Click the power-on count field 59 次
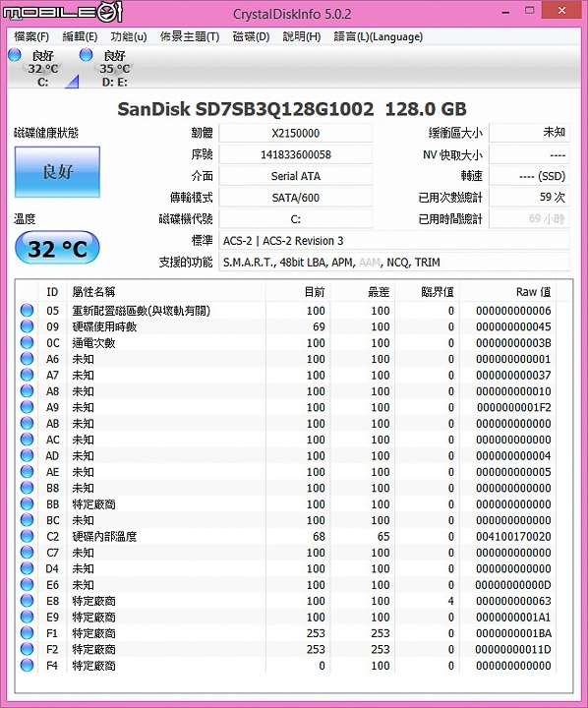Viewport: 588px width, 708px height. (x=529, y=198)
